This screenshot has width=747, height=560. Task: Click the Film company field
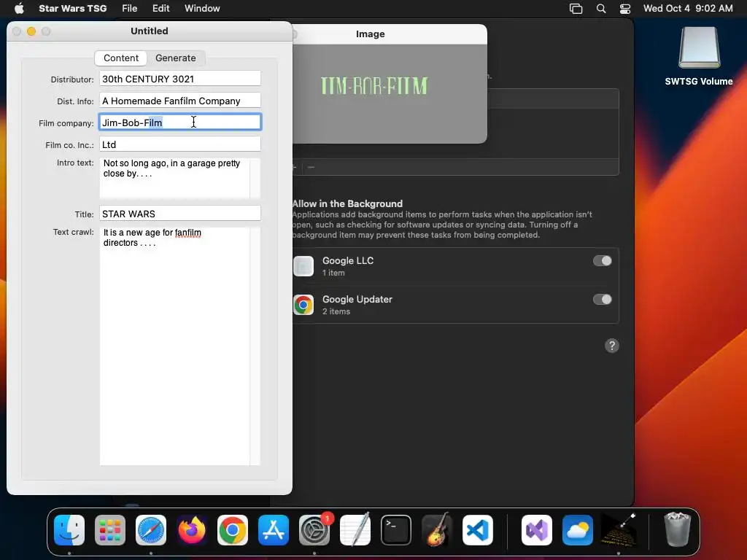(x=180, y=122)
